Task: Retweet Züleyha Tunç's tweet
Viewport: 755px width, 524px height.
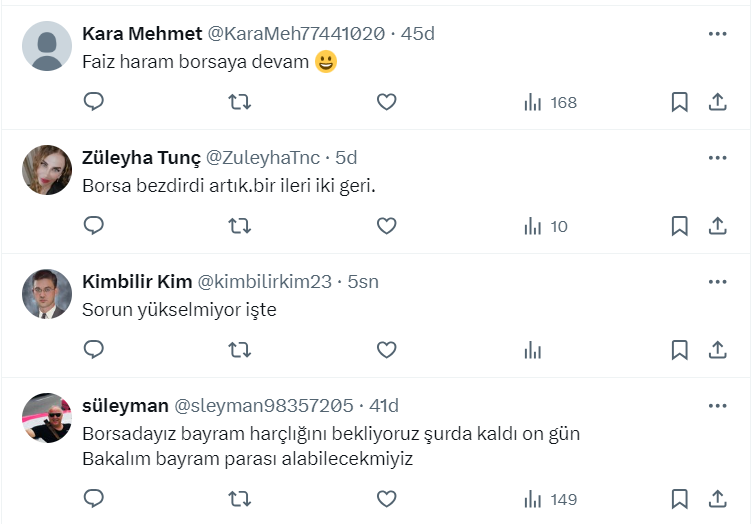Action: click(240, 226)
